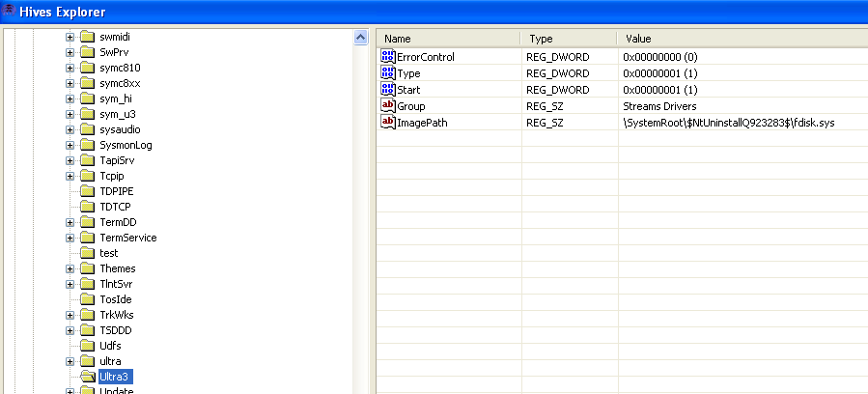Expand the swmidi tree node

[70, 37]
